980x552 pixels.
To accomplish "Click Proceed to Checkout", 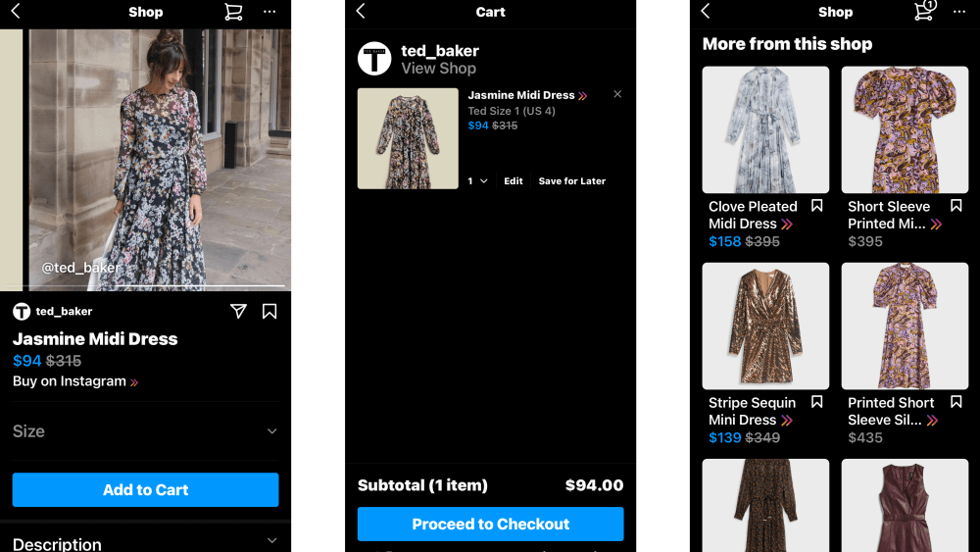I will (490, 524).
